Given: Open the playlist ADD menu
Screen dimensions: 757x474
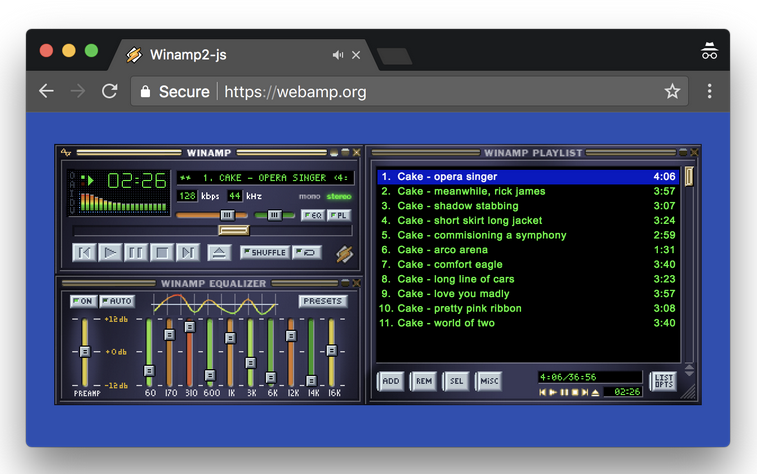Looking at the screenshot, I should point(391,381).
